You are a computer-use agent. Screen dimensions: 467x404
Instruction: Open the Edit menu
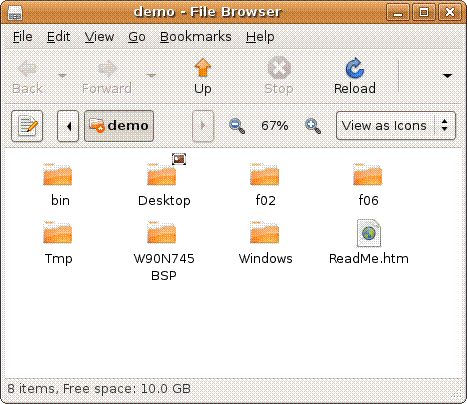pyautogui.click(x=58, y=37)
